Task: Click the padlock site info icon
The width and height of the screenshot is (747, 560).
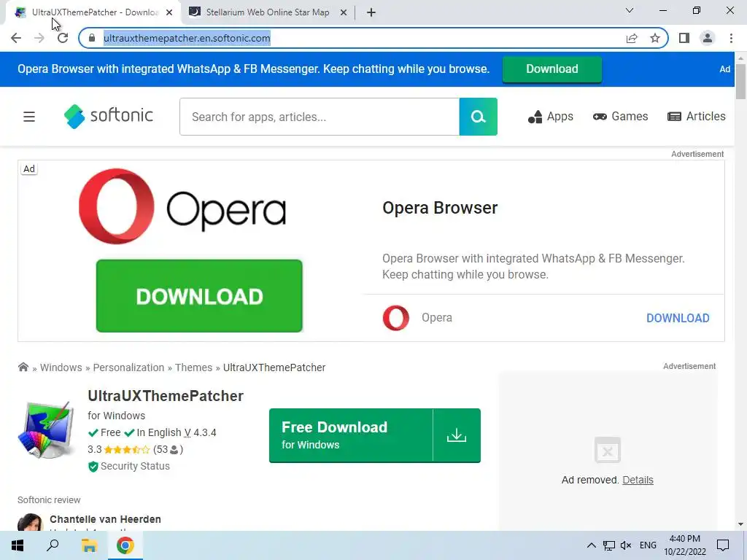Action: coord(93,38)
